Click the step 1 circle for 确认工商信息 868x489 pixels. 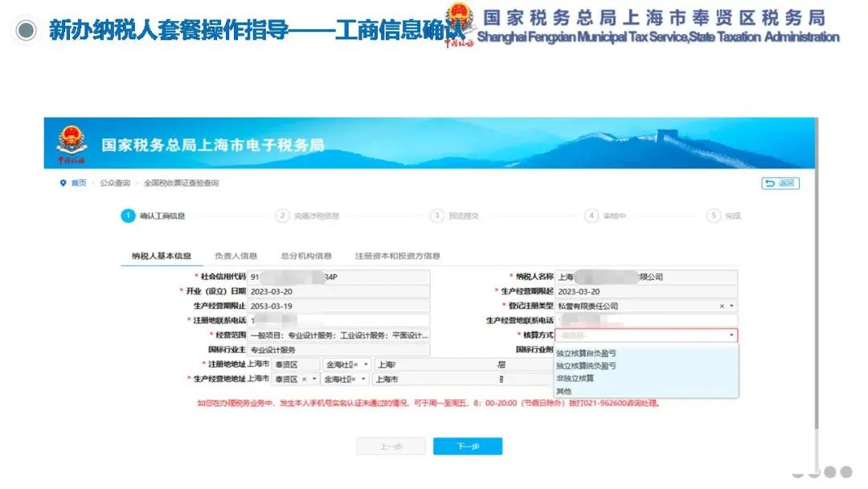[x=128, y=216]
